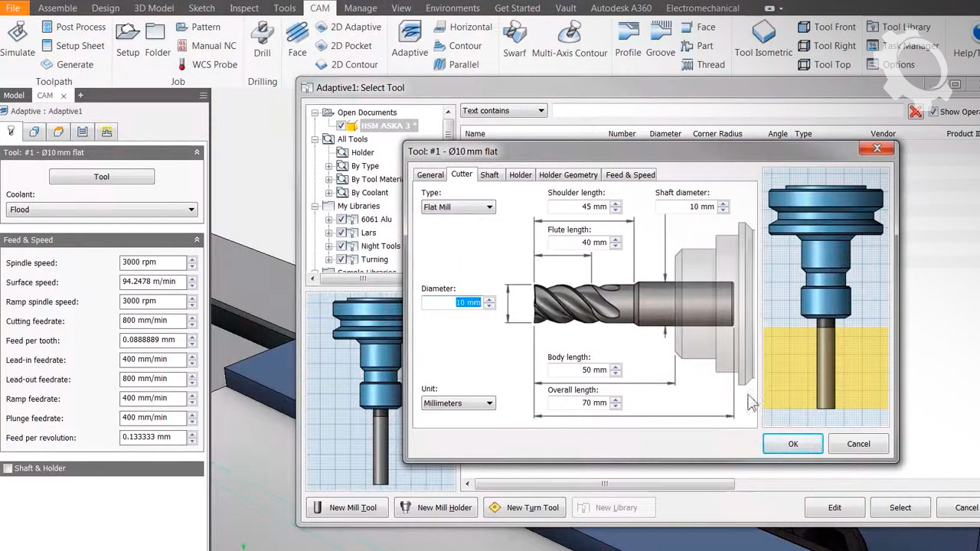Screen dimensions: 980x551
Task: Click the Flute length input field
Action: click(x=579, y=243)
